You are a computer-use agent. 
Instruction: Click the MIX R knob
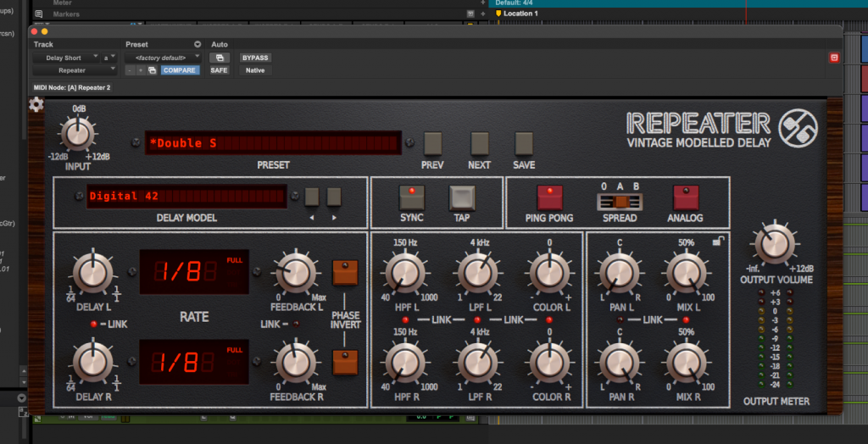pos(687,364)
